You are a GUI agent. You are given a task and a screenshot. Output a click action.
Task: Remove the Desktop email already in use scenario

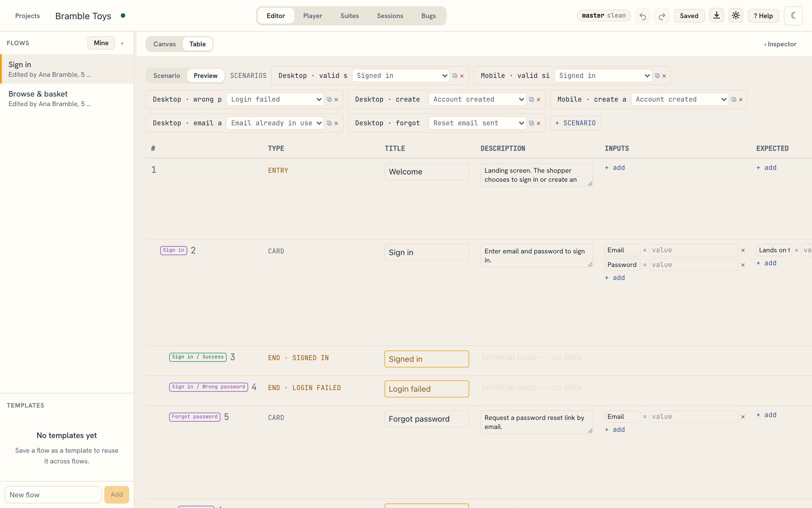[x=336, y=123]
